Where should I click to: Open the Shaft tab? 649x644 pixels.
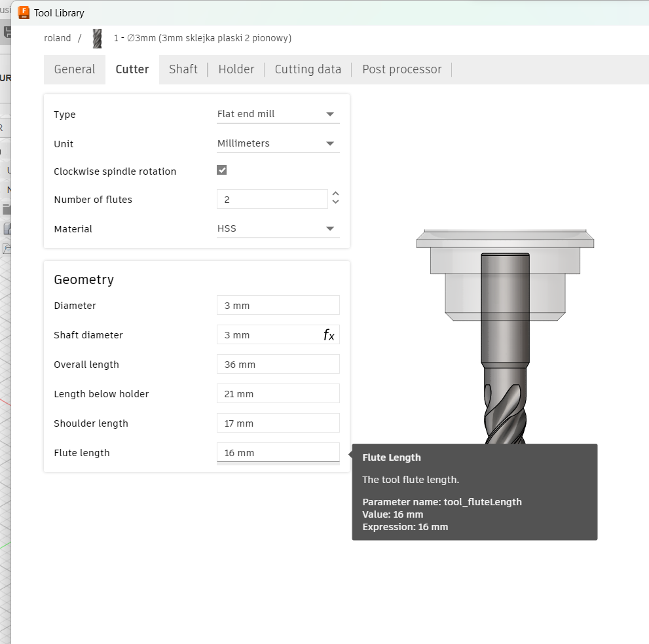tap(183, 69)
